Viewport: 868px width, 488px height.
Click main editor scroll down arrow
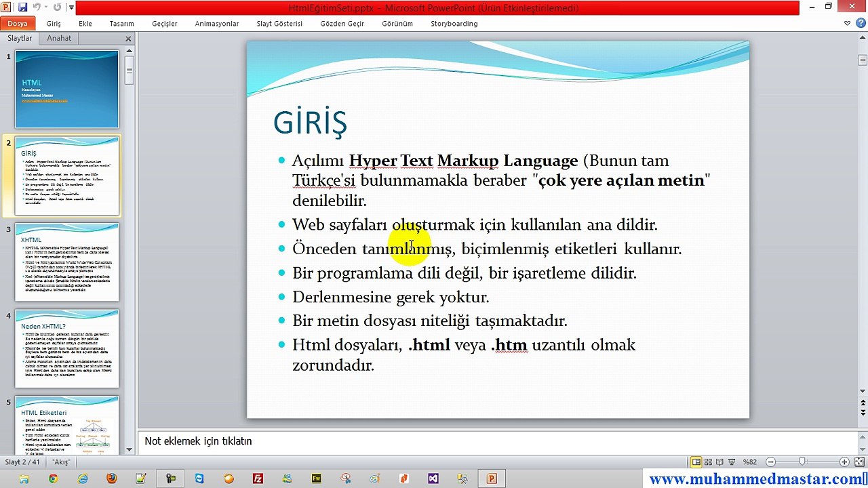point(863,391)
